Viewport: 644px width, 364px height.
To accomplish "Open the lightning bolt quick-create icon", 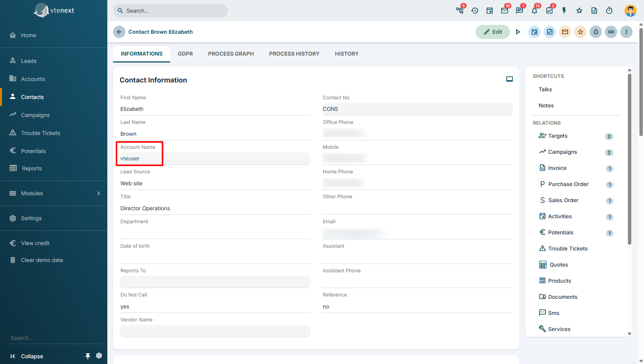I will click(564, 11).
